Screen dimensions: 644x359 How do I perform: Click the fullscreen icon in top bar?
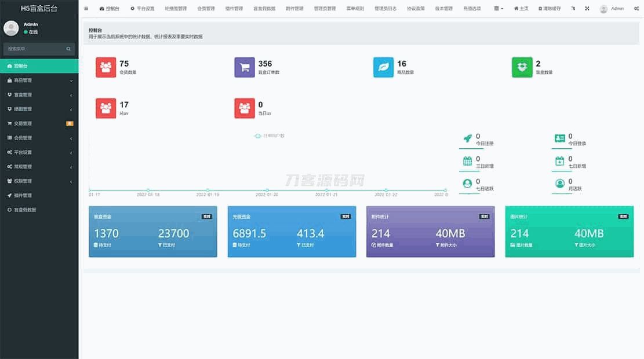coord(587,9)
